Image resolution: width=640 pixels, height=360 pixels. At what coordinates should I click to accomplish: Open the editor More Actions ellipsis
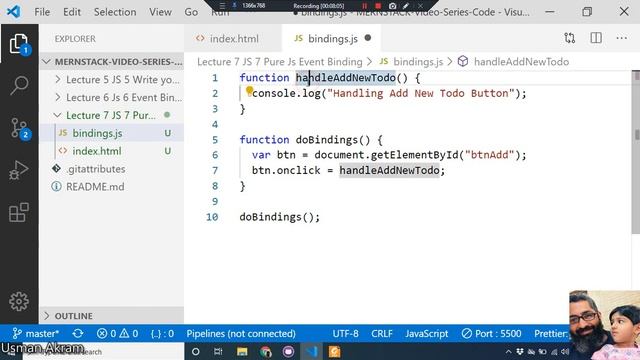coord(622,38)
